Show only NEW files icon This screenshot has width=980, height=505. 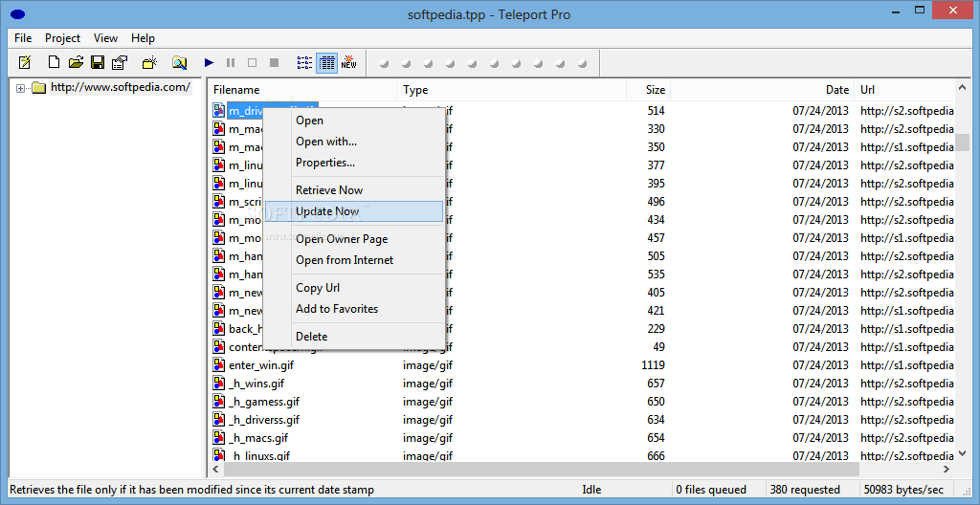tap(348, 62)
